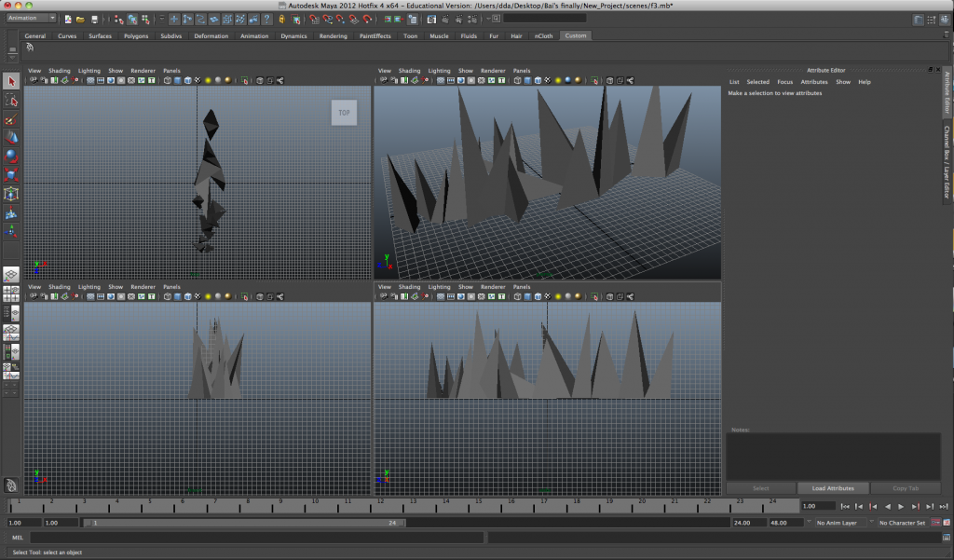Viewport: 954px width, 560px height.
Task: Click the Save scene icon
Action: [94, 19]
